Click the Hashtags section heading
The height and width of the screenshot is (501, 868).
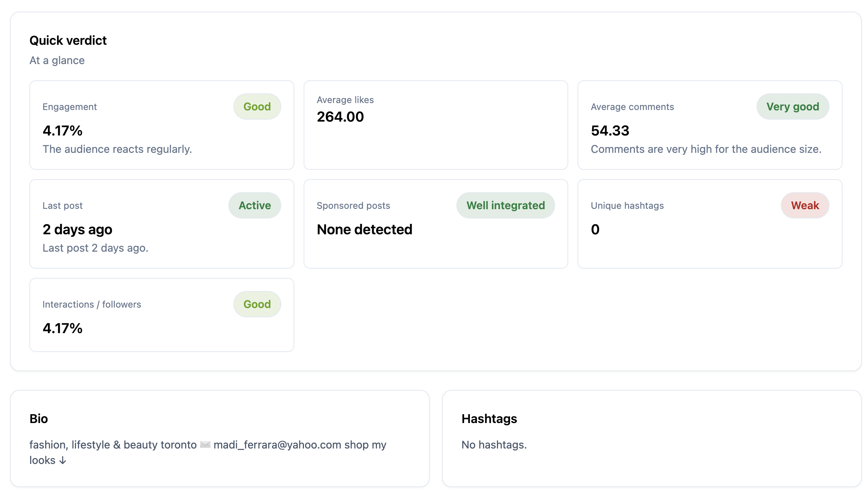[489, 419]
